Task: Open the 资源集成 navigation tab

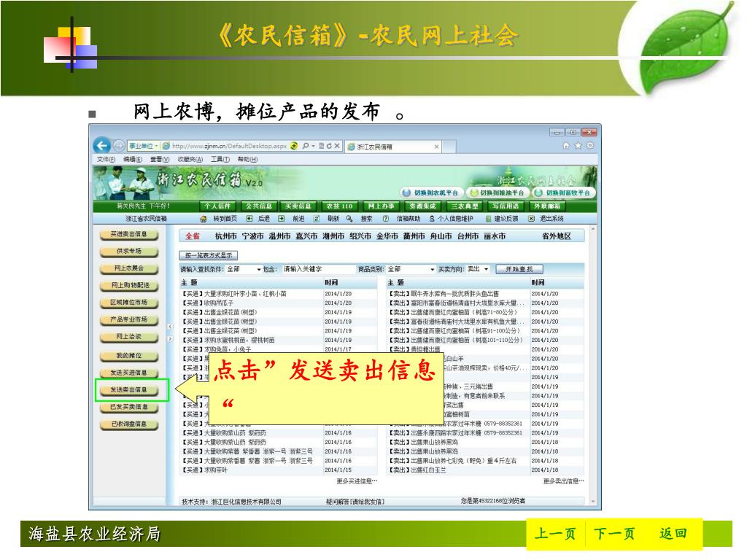Action: pyautogui.click(x=422, y=206)
